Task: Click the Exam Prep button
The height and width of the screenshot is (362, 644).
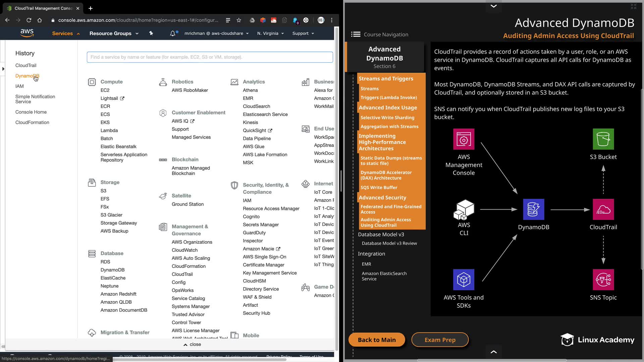Action: tap(440, 340)
